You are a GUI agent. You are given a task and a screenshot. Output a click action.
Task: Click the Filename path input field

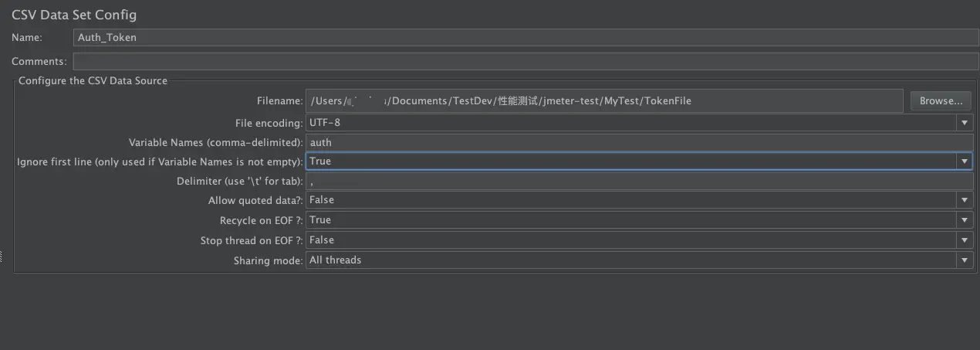[604, 100]
